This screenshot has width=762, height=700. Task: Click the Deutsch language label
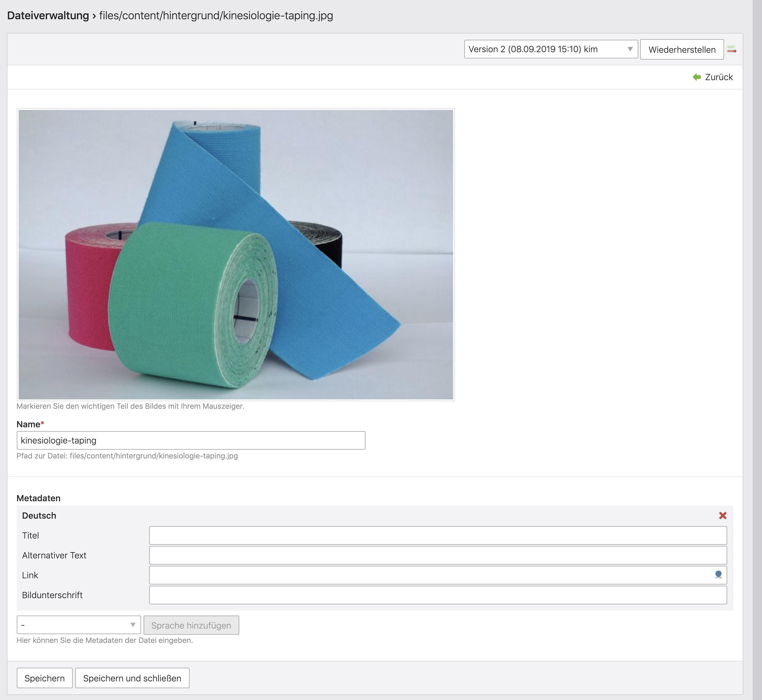pos(39,516)
